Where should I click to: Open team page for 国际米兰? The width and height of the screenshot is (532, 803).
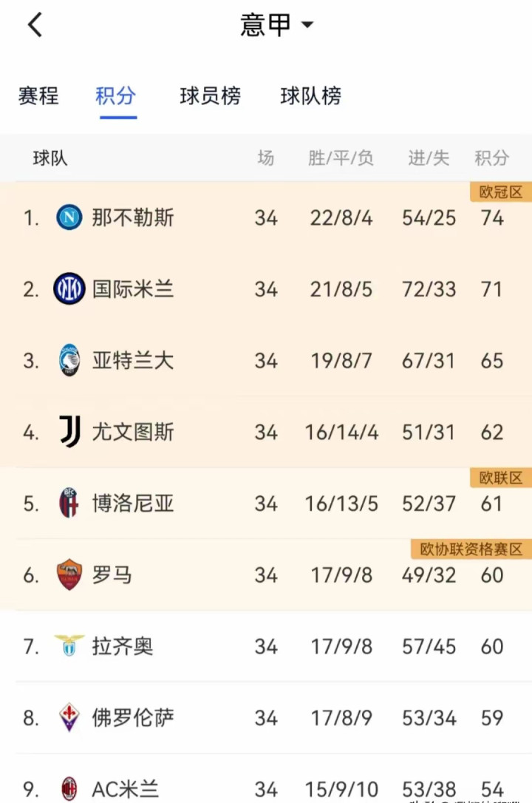point(133,289)
